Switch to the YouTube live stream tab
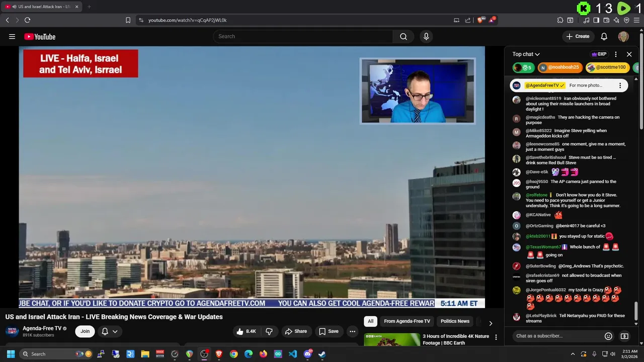The image size is (644, 362). click(x=40, y=7)
